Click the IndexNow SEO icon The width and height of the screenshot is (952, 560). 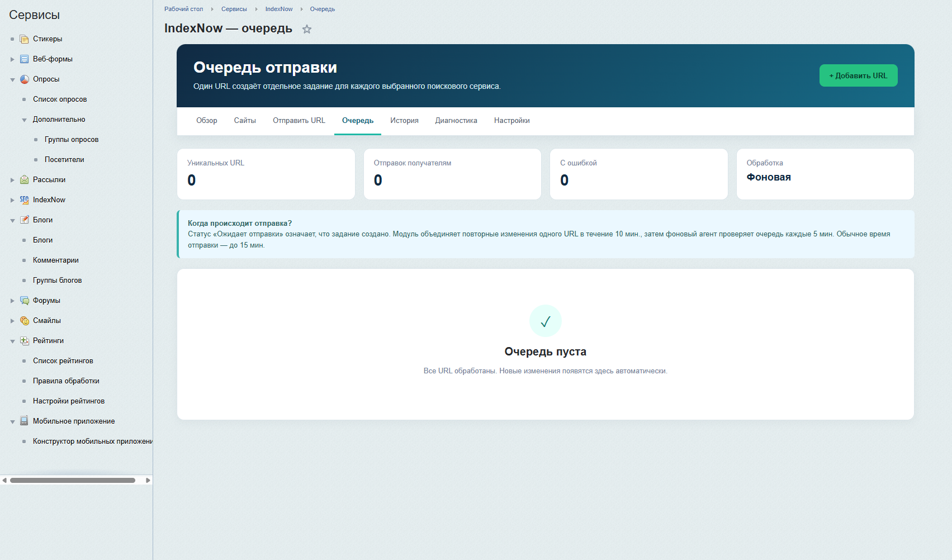(x=24, y=200)
